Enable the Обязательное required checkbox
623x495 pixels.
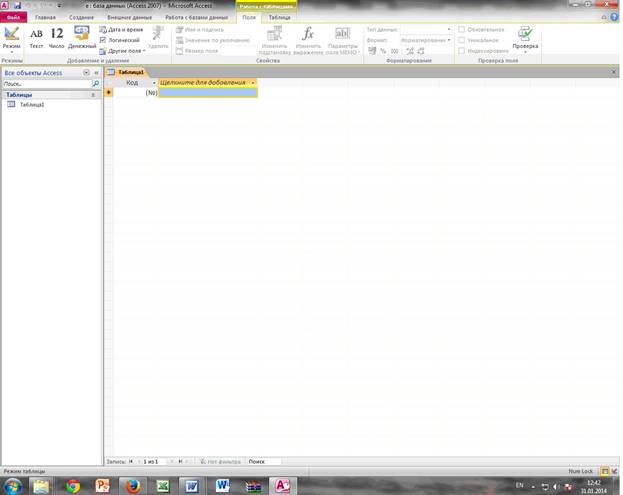[x=461, y=30]
